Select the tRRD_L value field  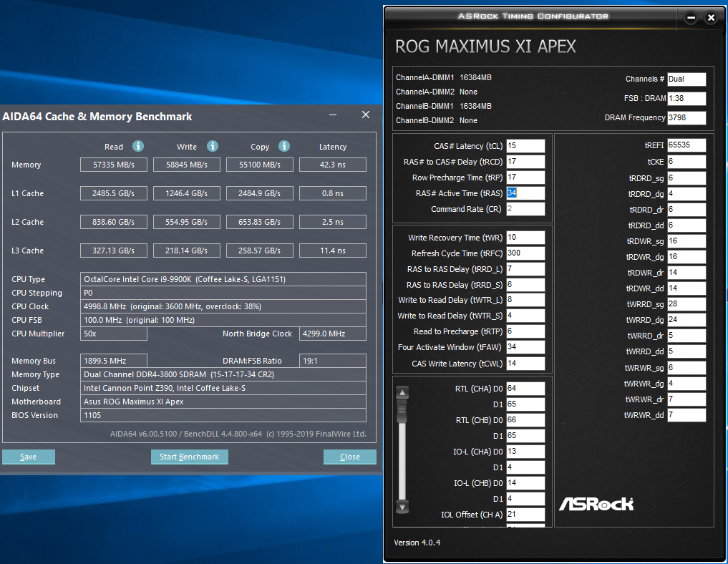tap(525, 269)
